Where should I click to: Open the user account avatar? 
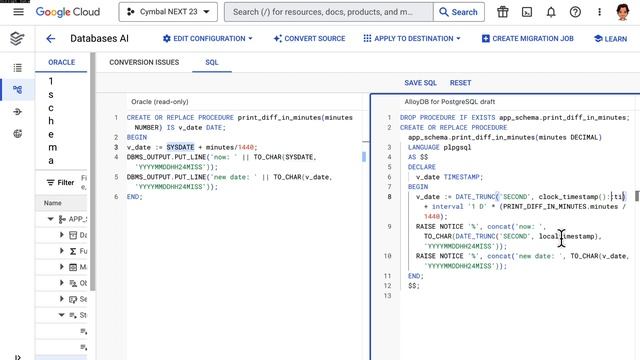click(x=623, y=11)
